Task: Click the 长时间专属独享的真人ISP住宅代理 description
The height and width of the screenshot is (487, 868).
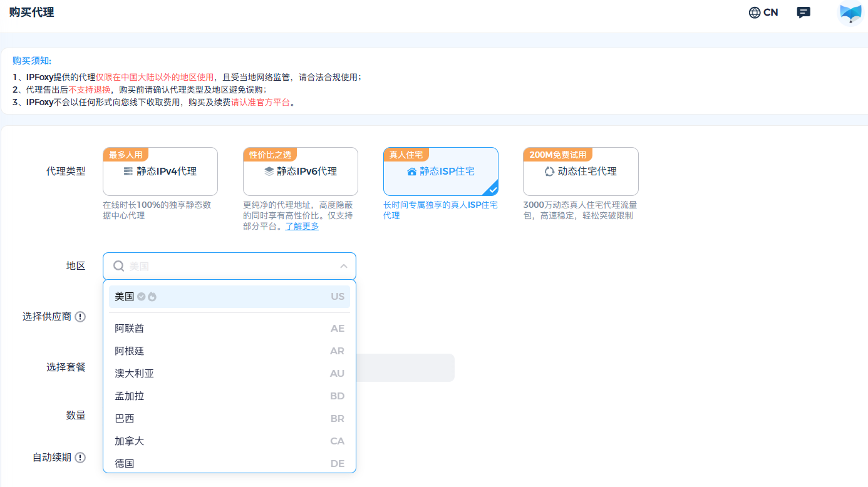Action: (440, 210)
